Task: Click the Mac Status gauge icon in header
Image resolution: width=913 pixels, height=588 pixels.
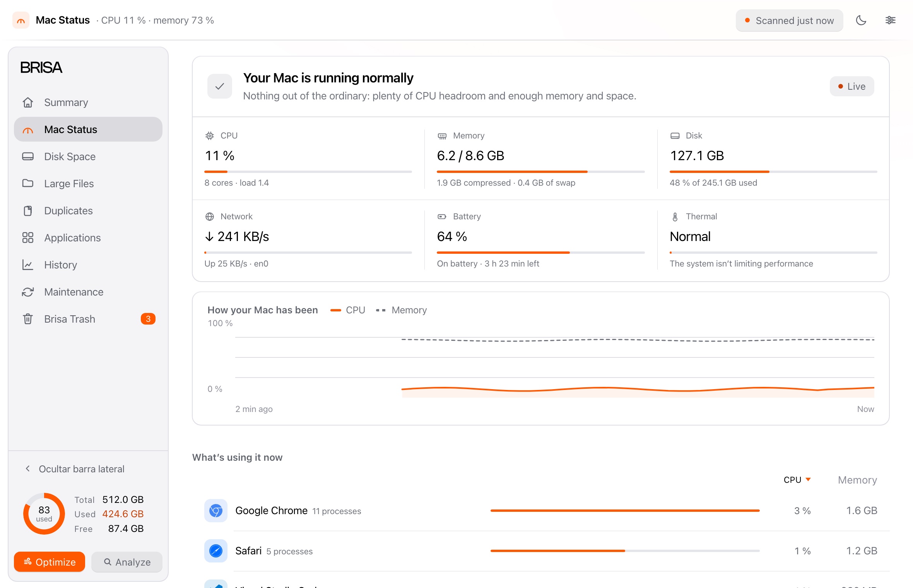Action: pyautogui.click(x=21, y=21)
